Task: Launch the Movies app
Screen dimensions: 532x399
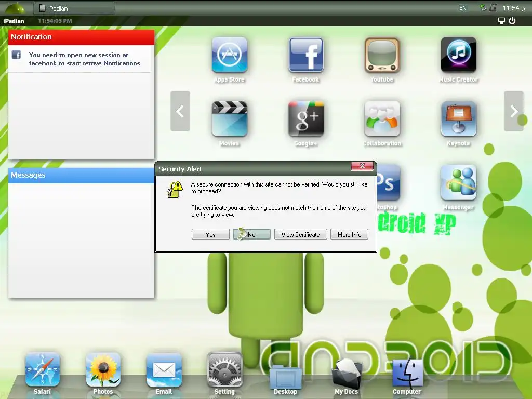Action: click(229, 119)
